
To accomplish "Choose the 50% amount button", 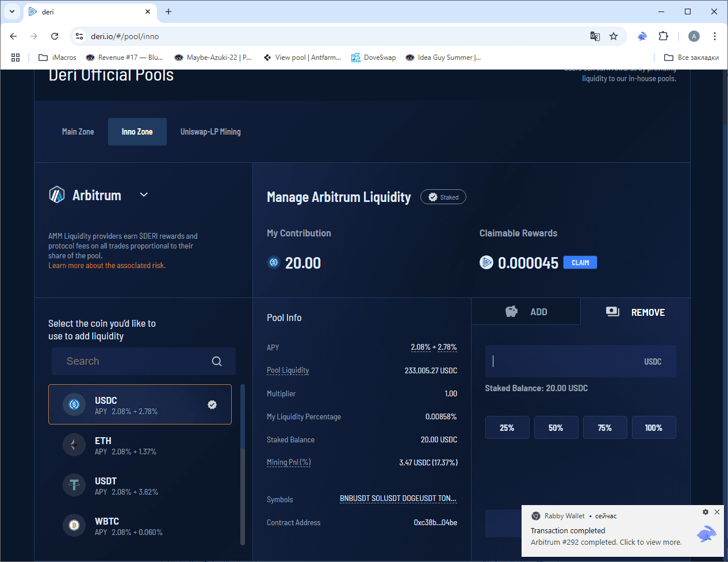I will (556, 427).
